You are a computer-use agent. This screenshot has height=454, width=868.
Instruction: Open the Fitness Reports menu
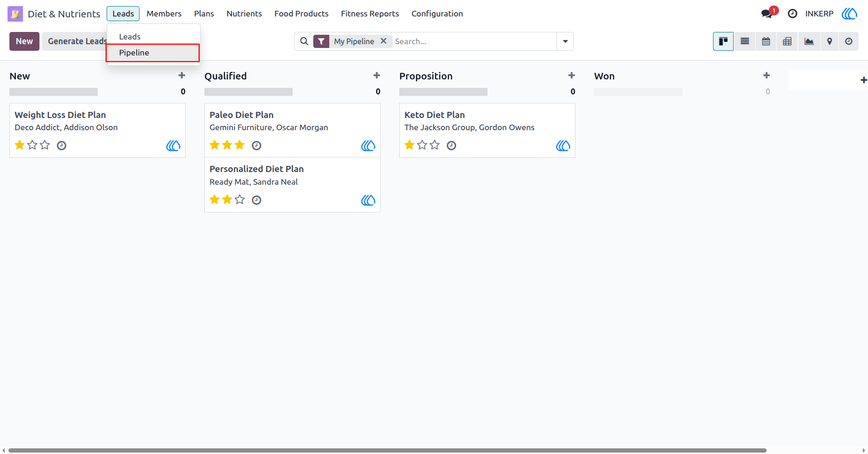(370, 14)
